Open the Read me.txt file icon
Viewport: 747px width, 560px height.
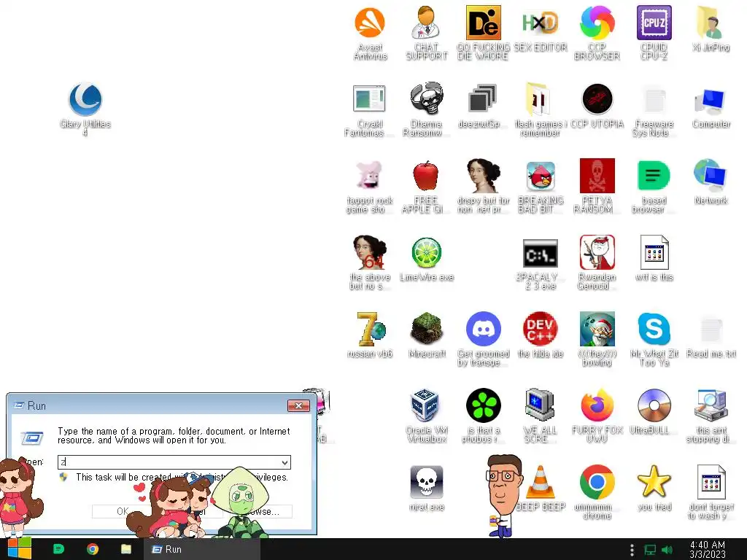pos(711,330)
